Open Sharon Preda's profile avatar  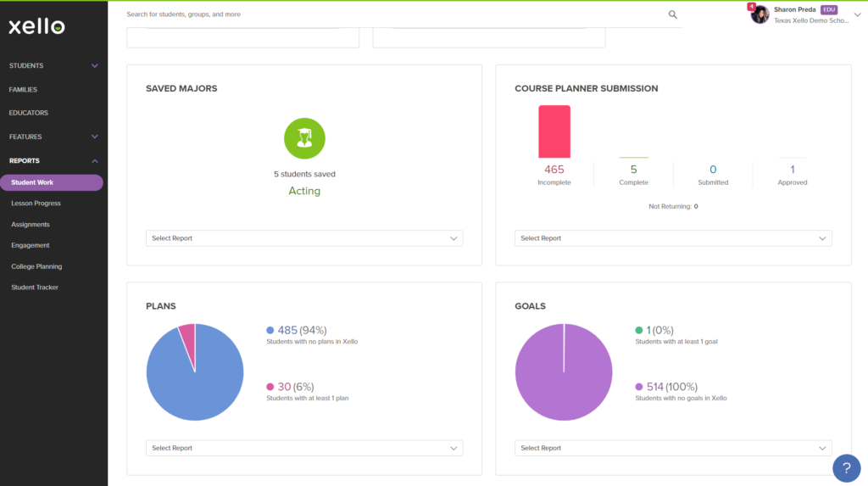(760, 15)
